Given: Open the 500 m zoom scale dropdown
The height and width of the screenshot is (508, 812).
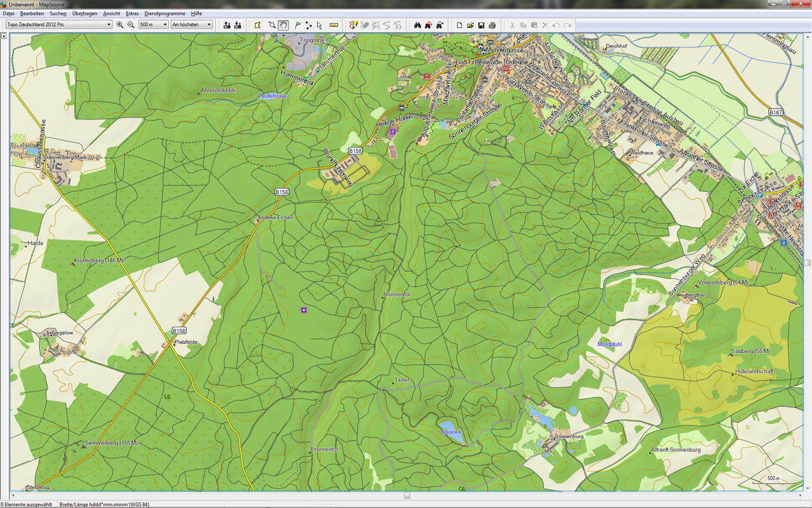Looking at the screenshot, I should (153, 25).
